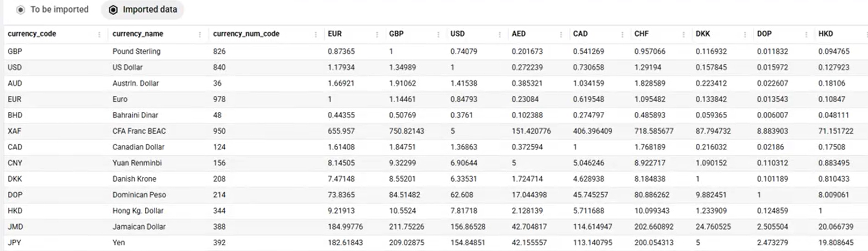Open the EUR column menu icon
This screenshot has width=868, height=251.
click(377, 34)
